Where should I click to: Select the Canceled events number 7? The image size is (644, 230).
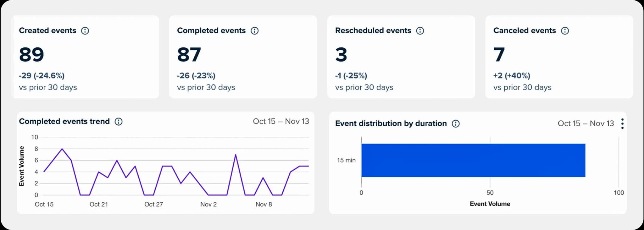pyautogui.click(x=499, y=55)
